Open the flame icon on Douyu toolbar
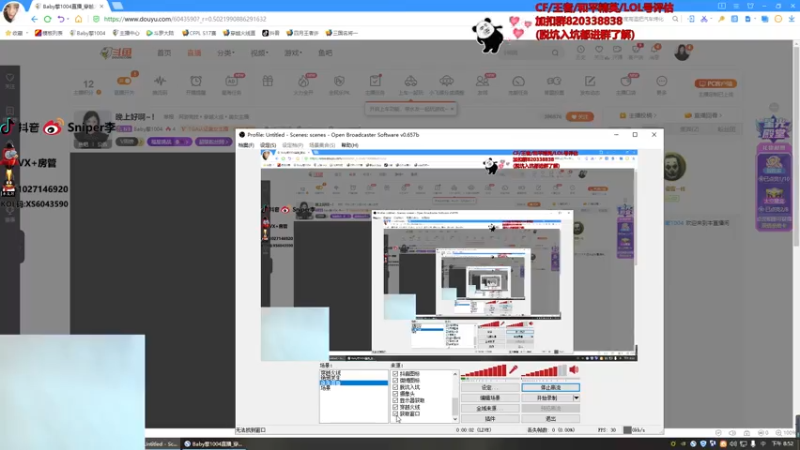 (x=304, y=81)
